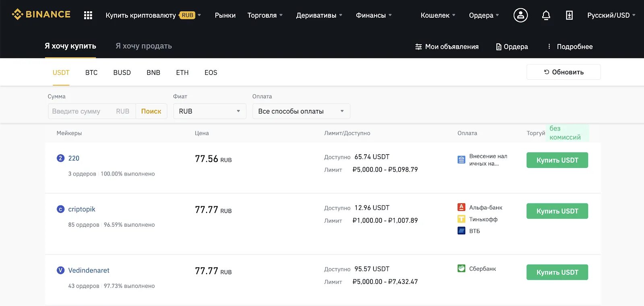Click the Vedindenaret maker avatar icon

click(x=60, y=270)
